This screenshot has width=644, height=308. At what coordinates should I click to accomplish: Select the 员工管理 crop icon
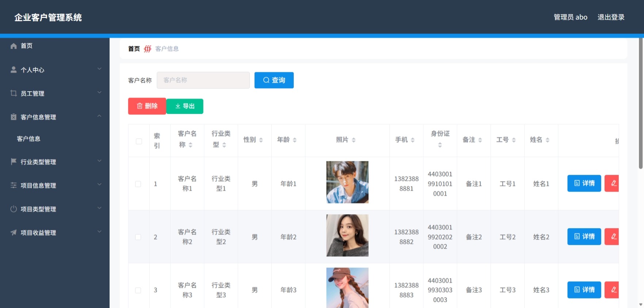14,93
